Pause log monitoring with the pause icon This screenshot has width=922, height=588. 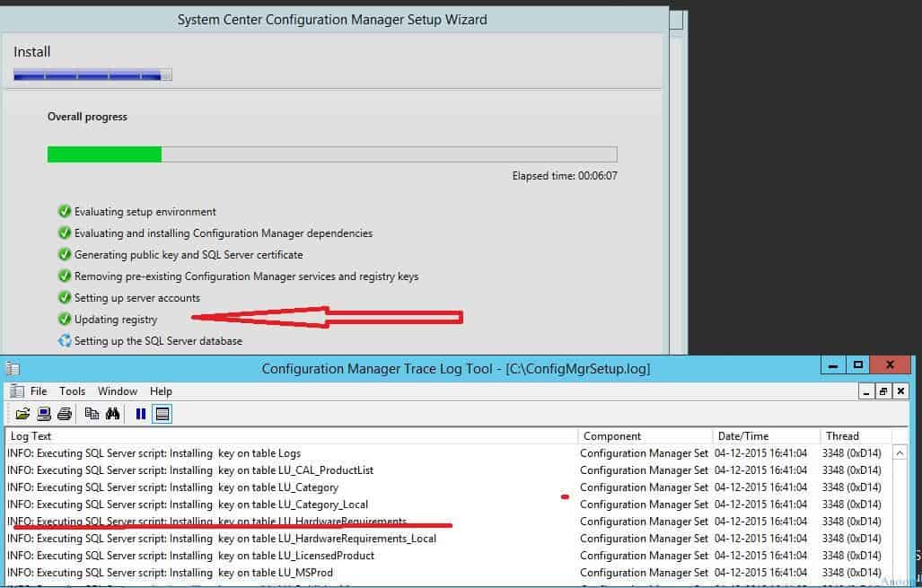pos(141,414)
